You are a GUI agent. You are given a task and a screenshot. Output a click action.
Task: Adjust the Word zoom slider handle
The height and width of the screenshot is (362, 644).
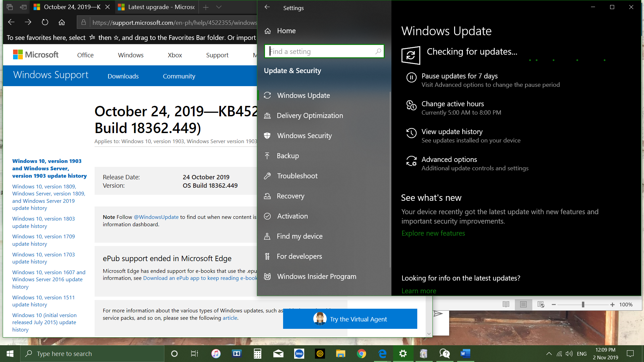(583, 305)
